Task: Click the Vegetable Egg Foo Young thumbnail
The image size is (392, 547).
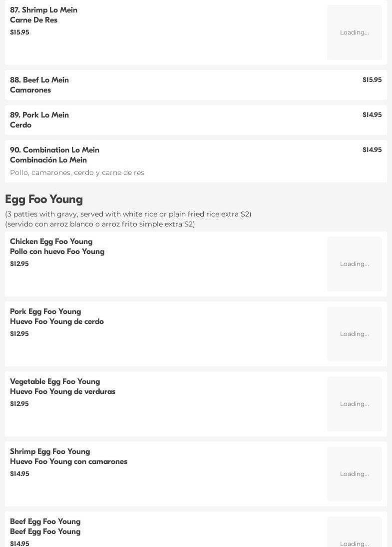Action: pos(355,404)
